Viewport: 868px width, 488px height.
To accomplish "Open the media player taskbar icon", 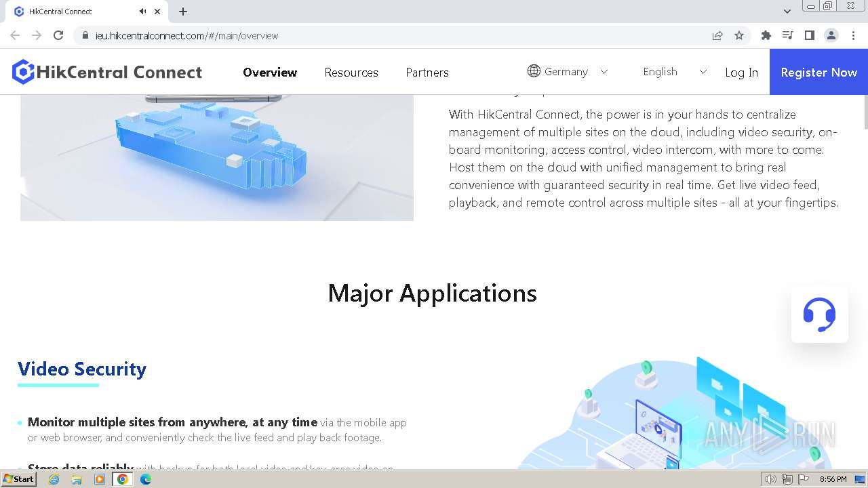I will click(100, 479).
